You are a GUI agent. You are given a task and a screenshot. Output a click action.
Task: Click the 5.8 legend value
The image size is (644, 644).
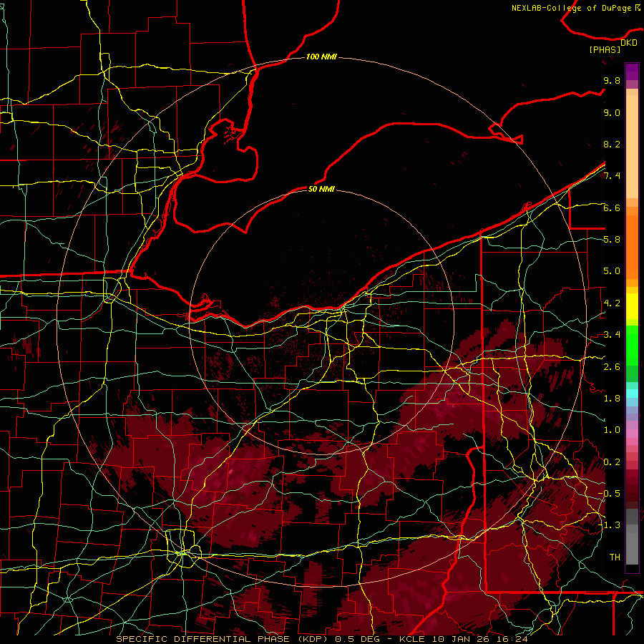(612, 240)
